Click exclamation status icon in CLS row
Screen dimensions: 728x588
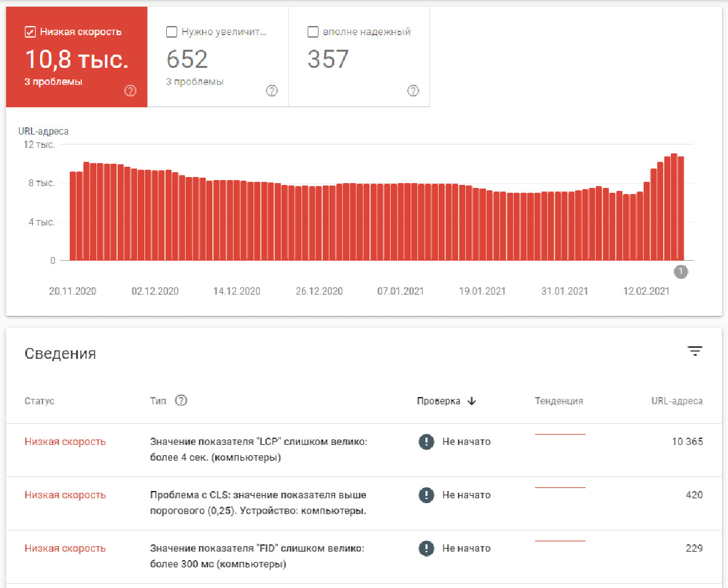[x=426, y=495]
